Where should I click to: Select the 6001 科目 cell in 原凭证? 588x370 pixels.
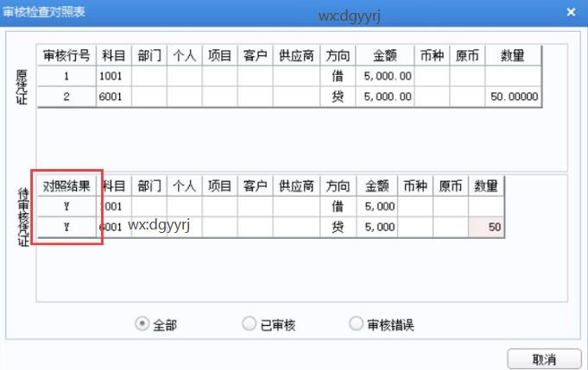114,97
